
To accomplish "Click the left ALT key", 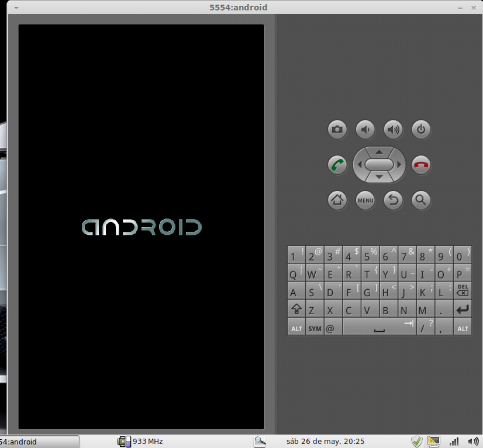I will click(296, 327).
